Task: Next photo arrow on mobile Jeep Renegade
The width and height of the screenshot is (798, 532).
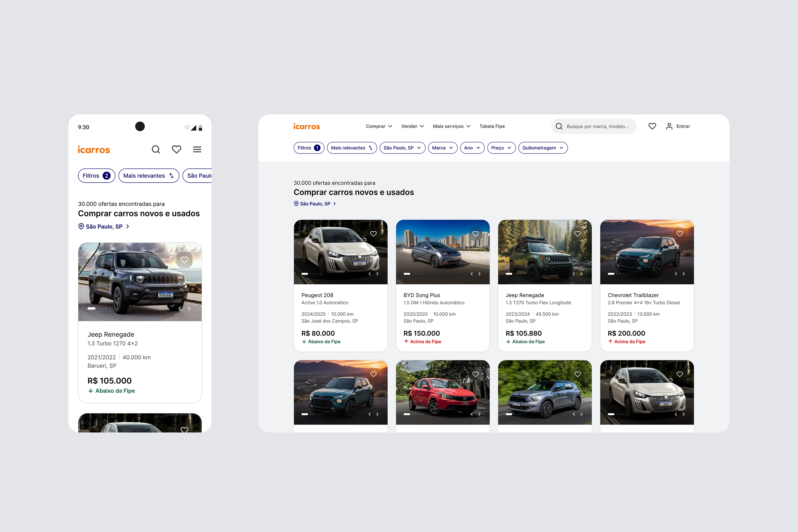Action: point(189,308)
